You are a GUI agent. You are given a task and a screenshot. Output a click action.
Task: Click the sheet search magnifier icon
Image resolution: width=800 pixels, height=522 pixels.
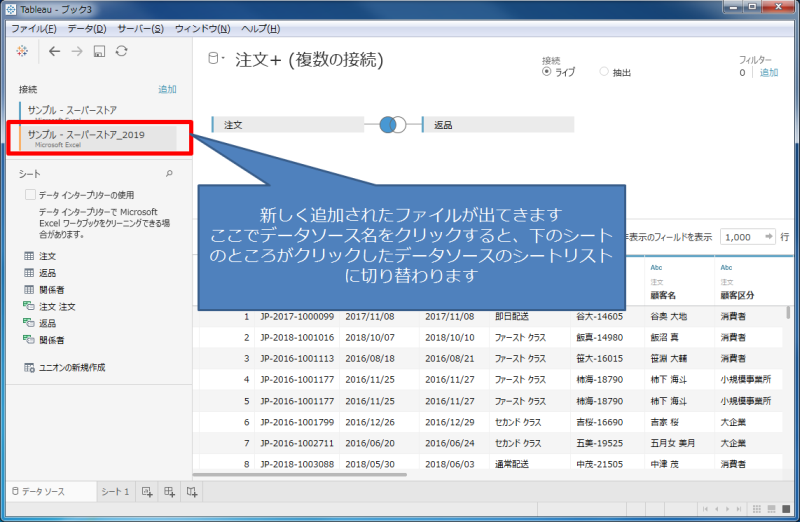pos(169,173)
